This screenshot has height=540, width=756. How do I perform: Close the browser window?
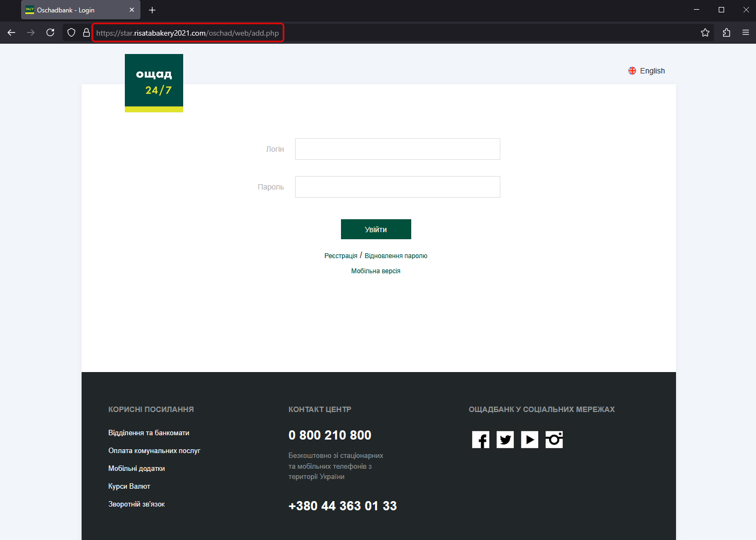click(746, 10)
